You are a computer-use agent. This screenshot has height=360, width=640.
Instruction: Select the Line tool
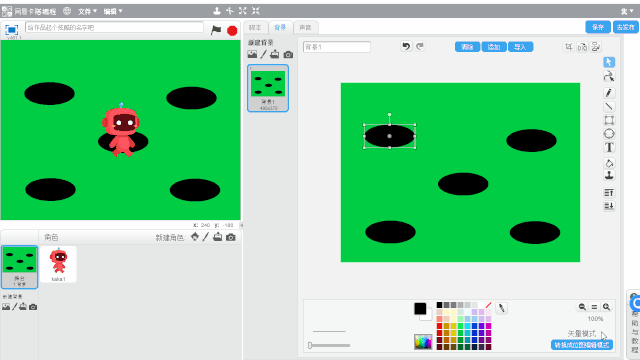coord(609,106)
